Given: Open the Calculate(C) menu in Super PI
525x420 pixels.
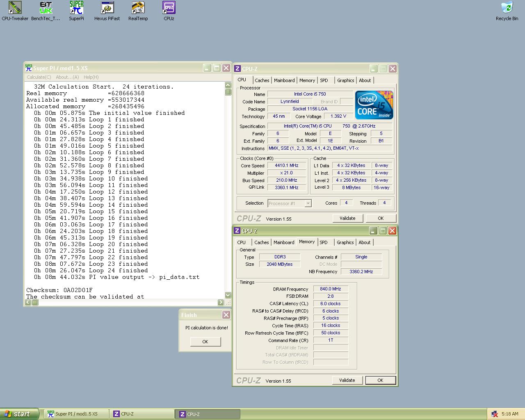Looking at the screenshot, I should pos(39,77).
